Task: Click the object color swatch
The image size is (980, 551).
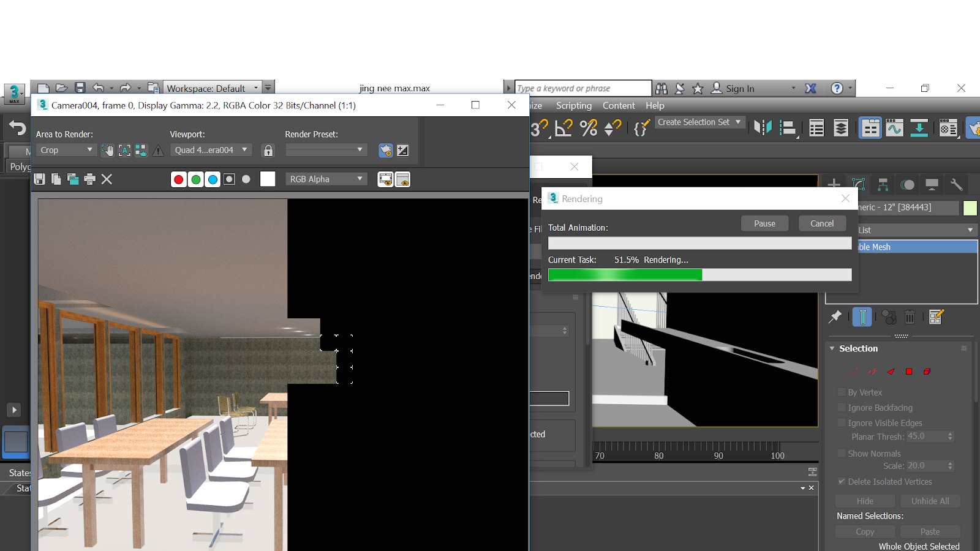Action: (970, 208)
